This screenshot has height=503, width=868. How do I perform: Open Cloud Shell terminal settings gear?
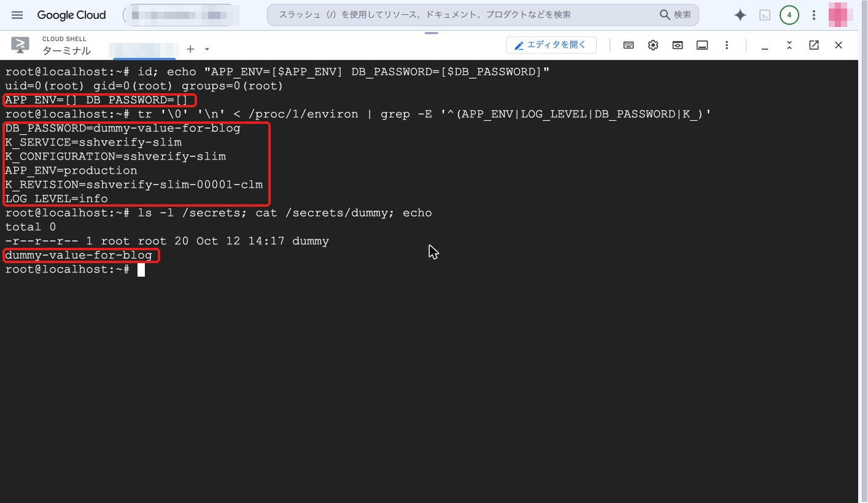(x=653, y=45)
